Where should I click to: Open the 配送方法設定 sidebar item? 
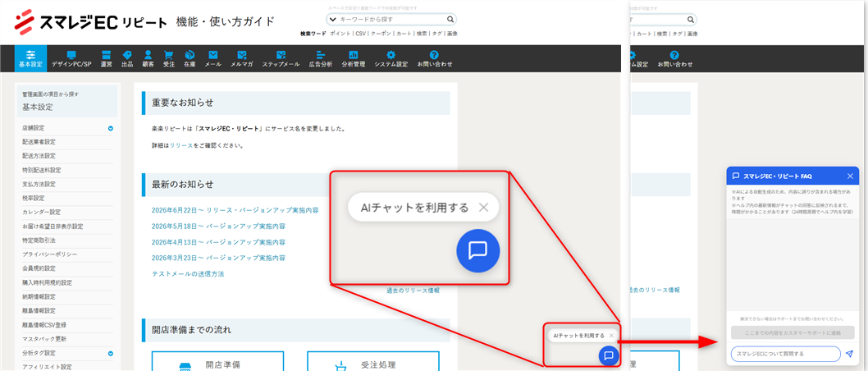pyautogui.click(x=67, y=156)
